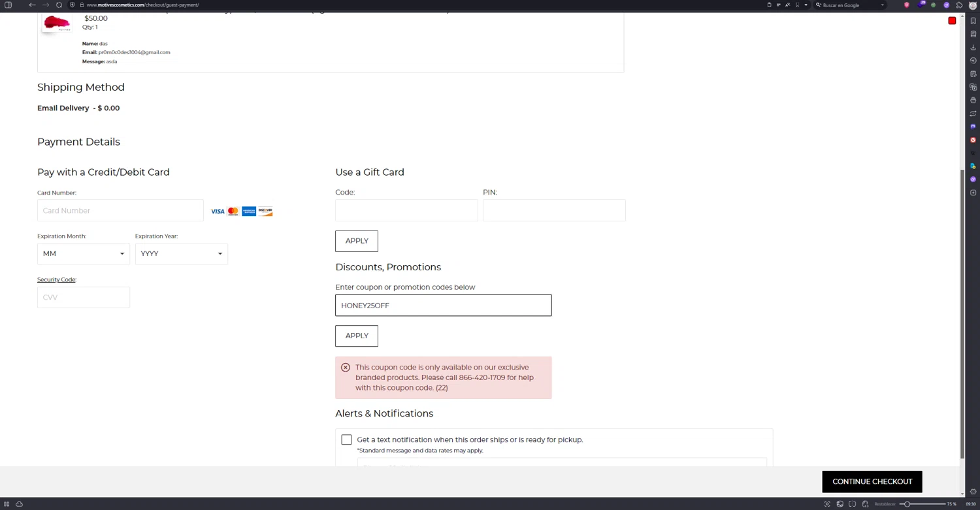Click the 'Payment Details' heading
The image size is (980, 510).
78,142
